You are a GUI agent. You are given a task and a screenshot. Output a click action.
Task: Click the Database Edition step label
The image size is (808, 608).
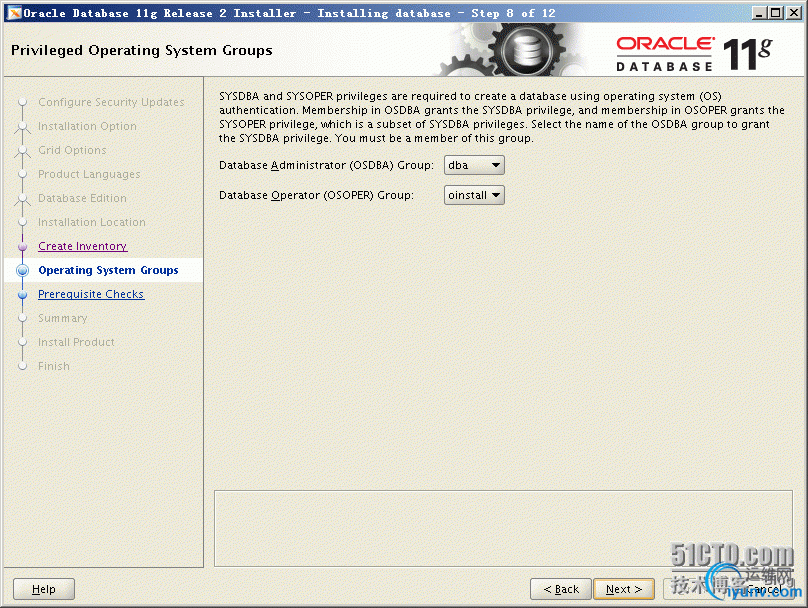(82, 198)
